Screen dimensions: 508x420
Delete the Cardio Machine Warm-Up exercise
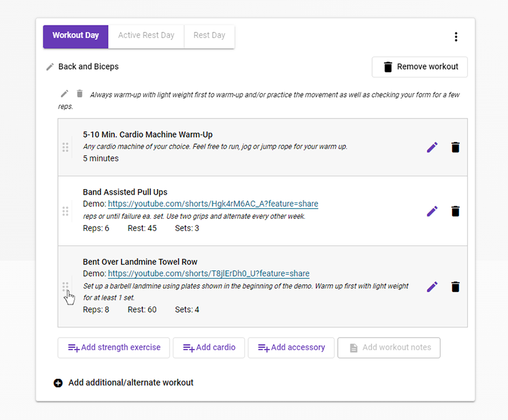coord(455,147)
